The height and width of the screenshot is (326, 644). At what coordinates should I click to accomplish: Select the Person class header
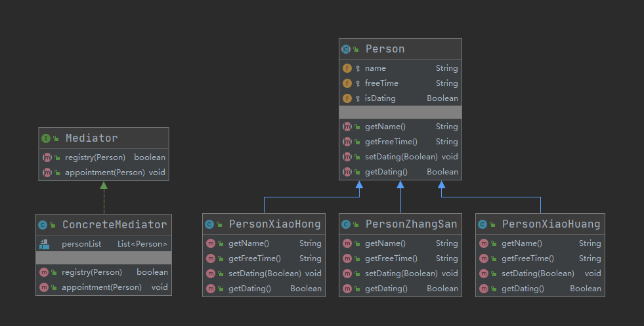pyautogui.click(x=400, y=49)
